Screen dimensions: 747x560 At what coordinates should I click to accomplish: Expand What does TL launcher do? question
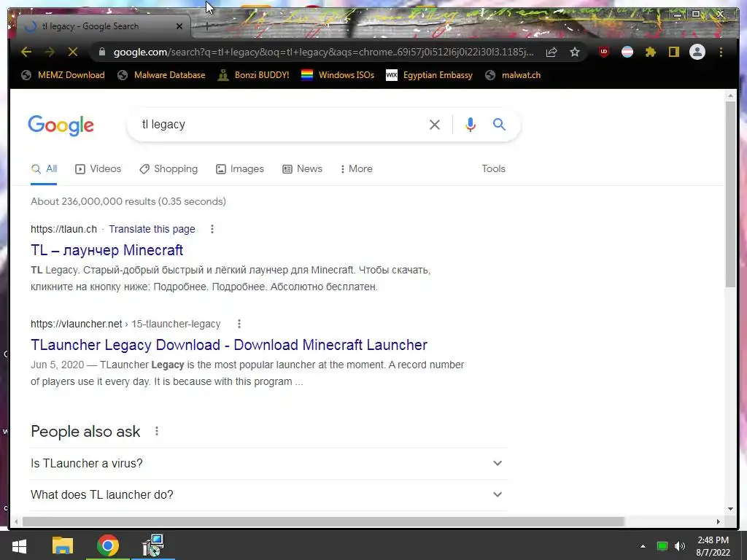tap(268, 495)
